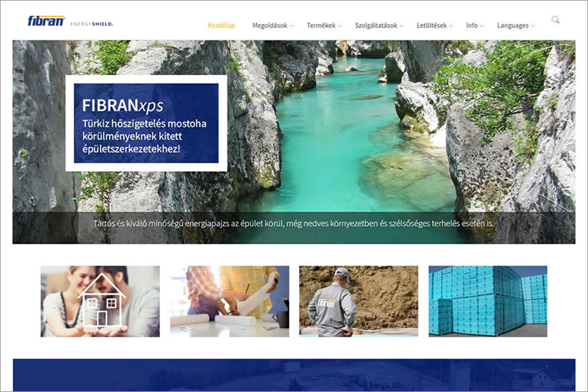The height and width of the screenshot is (392, 588).
Task: Open the Termékek menu
Action: [324, 25]
